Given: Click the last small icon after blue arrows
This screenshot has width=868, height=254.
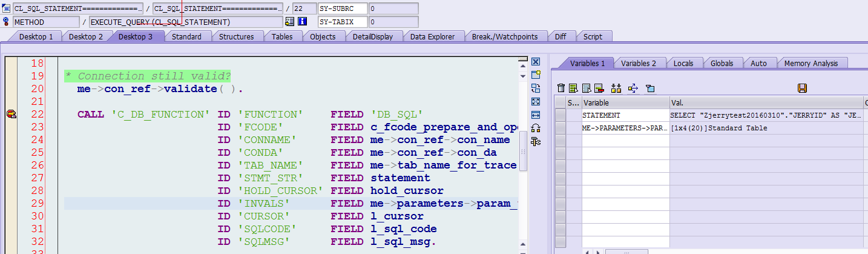Looking at the screenshot, I should (x=650, y=89).
